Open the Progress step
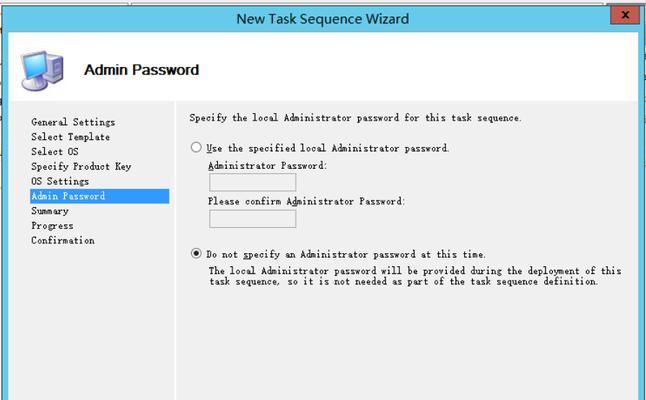Viewport: 646px width, 400px height. tap(52, 226)
